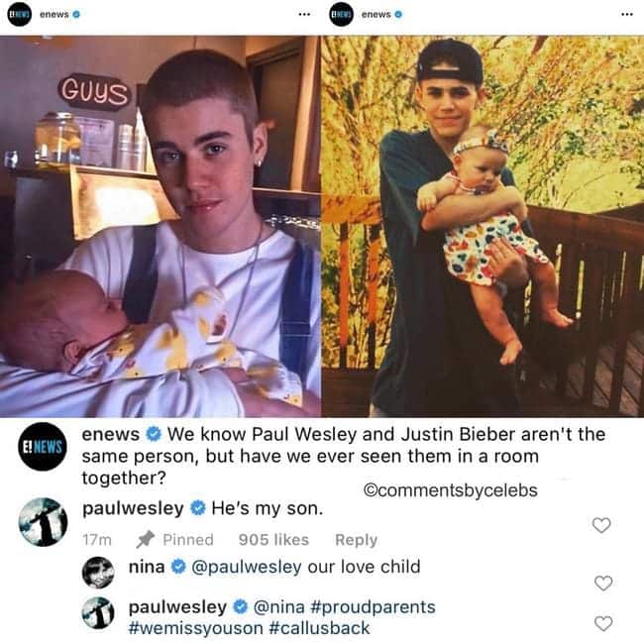The height and width of the screenshot is (644, 644).
Task: Open the @paulwesley mention in nina's reply
Action: click(247, 567)
